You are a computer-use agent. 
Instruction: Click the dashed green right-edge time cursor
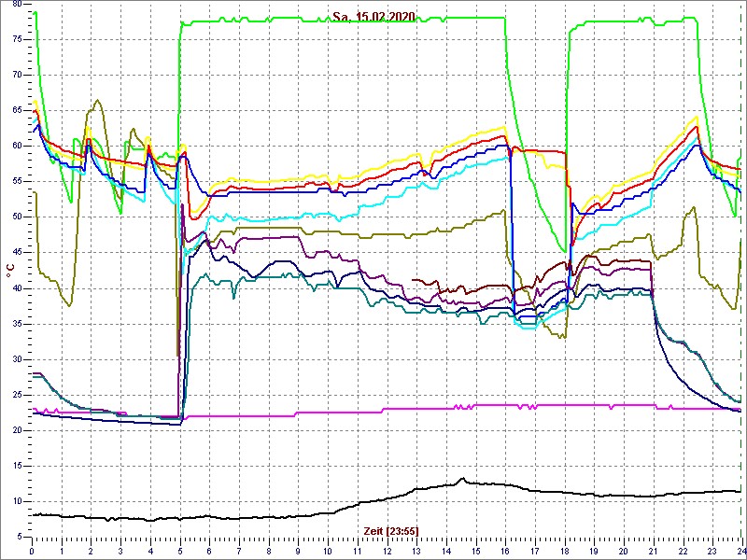[740, 280]
